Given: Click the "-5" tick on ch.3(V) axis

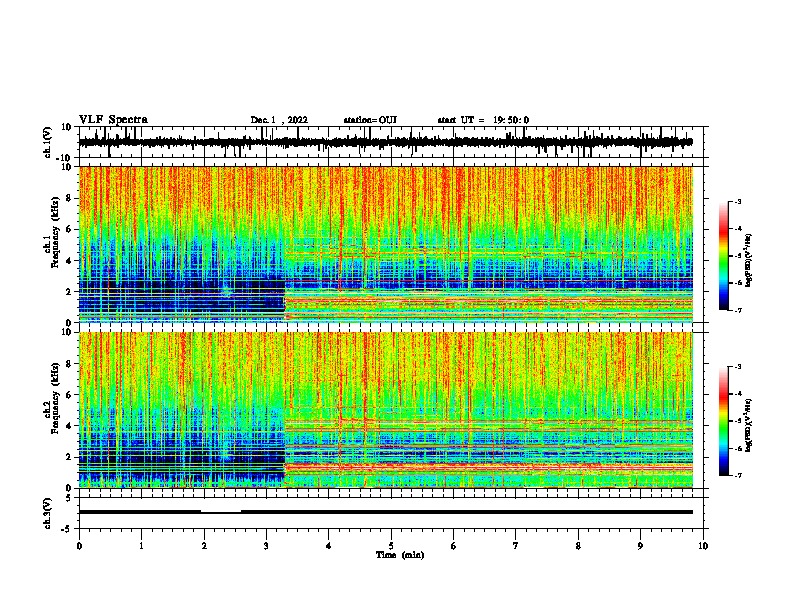Looking at the screenshot, I should [x=67, y=529].
